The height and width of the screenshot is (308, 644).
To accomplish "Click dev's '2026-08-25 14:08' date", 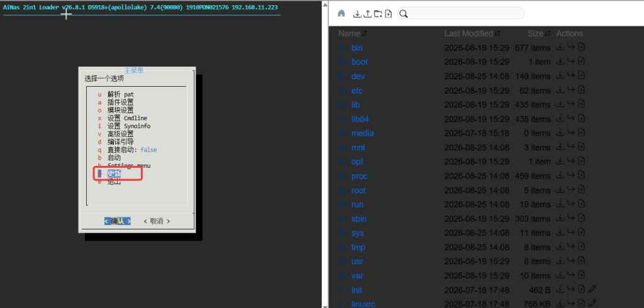I will pyautogui.click(x=477, y=77).
